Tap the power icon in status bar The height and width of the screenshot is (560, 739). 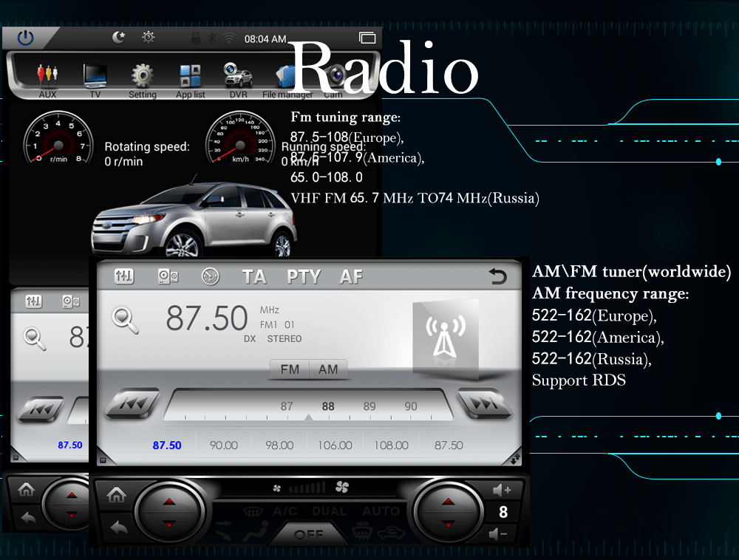(26, 38)
